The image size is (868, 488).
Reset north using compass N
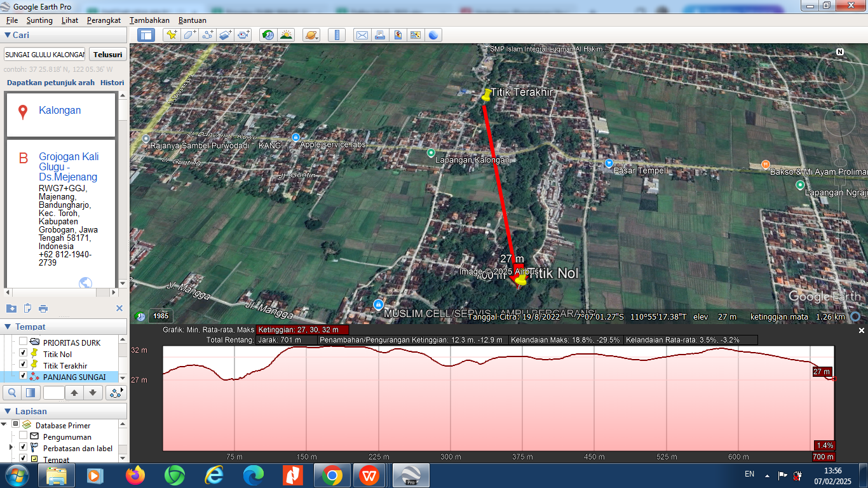point(840,52)
